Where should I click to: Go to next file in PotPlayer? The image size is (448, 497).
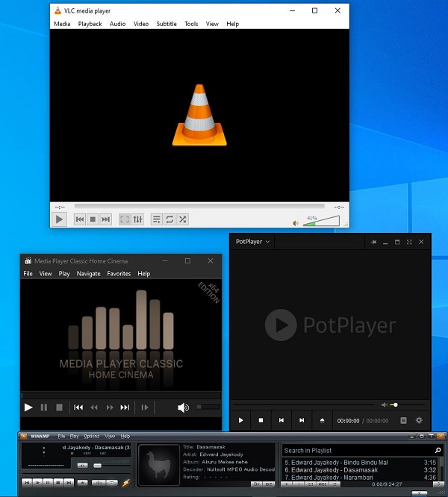coord(302,420)
